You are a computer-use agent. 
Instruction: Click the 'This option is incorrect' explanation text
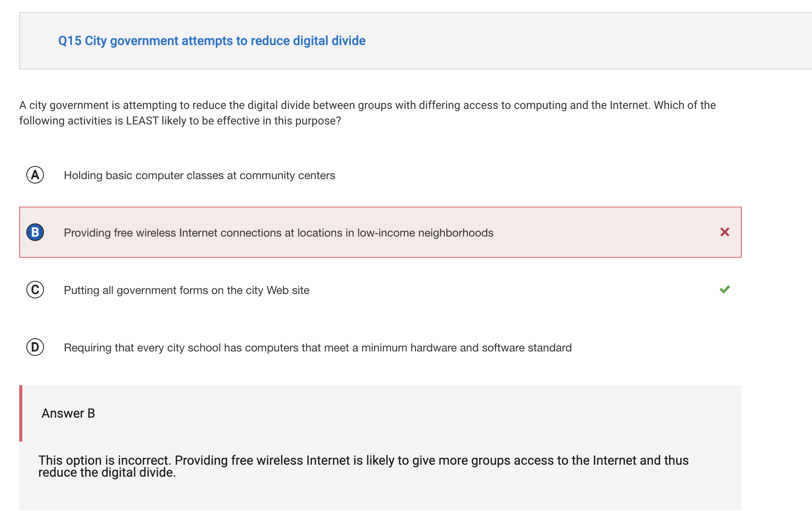363,466
